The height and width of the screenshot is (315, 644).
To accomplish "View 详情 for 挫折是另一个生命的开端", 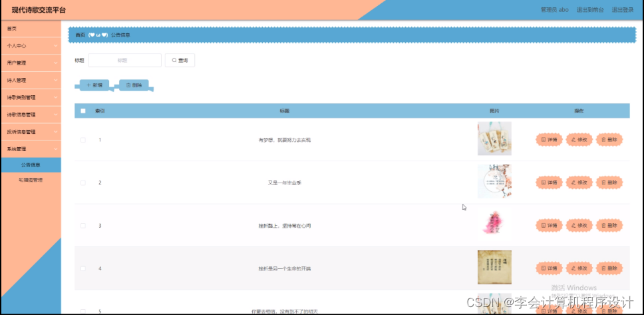I will click(549, 268).
